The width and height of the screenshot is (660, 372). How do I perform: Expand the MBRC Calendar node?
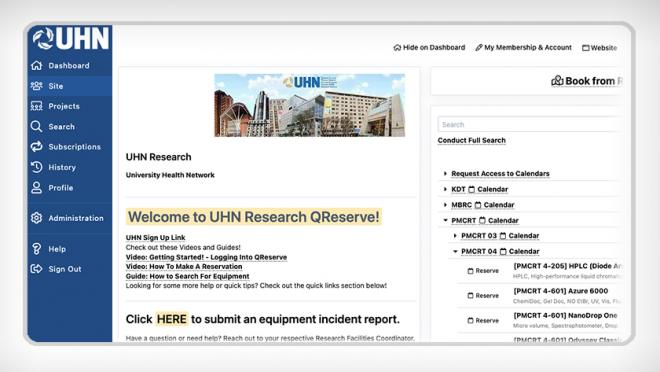point(445,205)
